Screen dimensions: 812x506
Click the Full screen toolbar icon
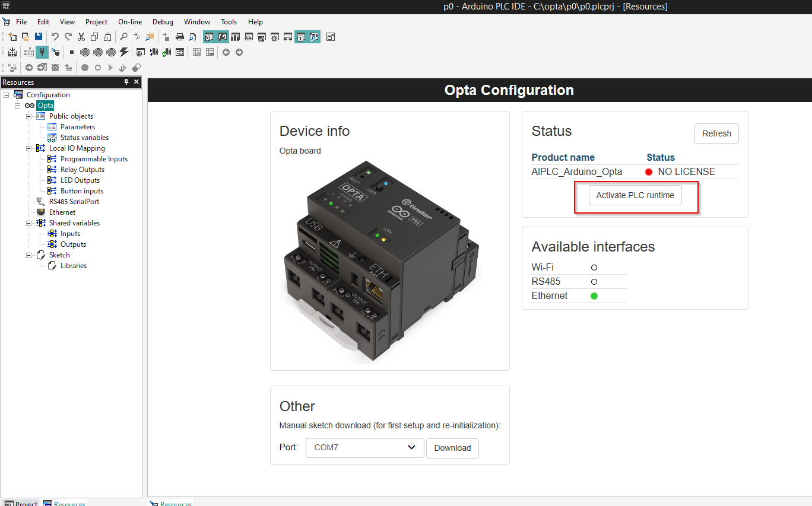pyautogui.click(x=331, y=37)
